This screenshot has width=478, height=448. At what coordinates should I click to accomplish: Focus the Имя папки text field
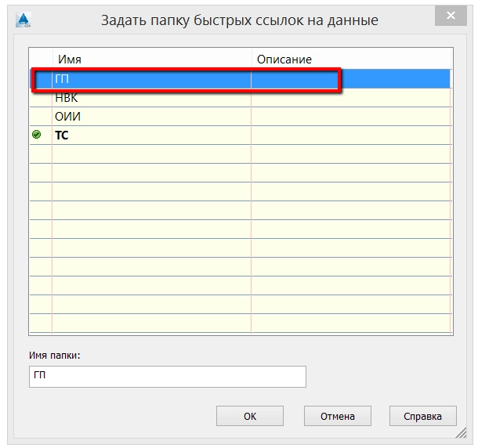[167, 377]
